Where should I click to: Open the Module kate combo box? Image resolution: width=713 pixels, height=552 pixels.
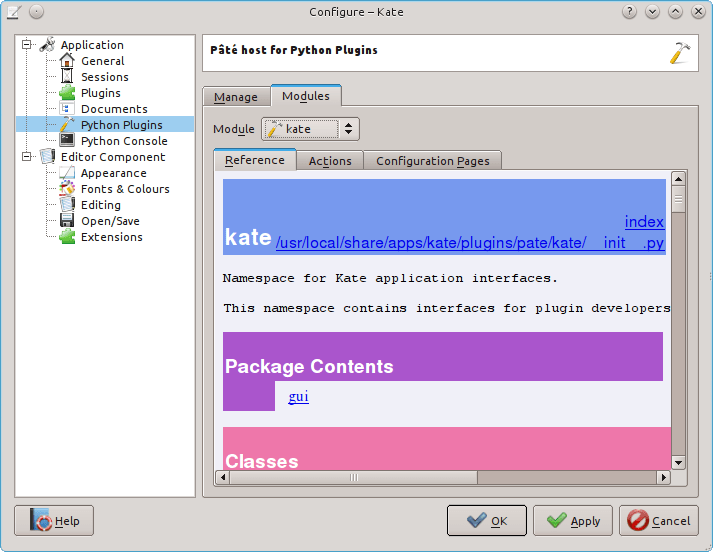click(x=310, y=129)
